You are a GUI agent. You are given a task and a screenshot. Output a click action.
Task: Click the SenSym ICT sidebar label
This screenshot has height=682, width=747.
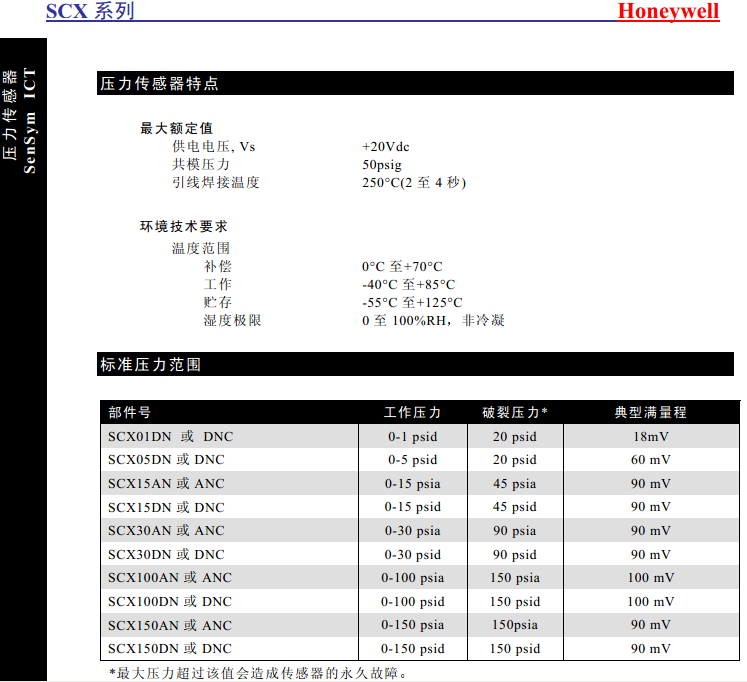(x=30, y=121)
